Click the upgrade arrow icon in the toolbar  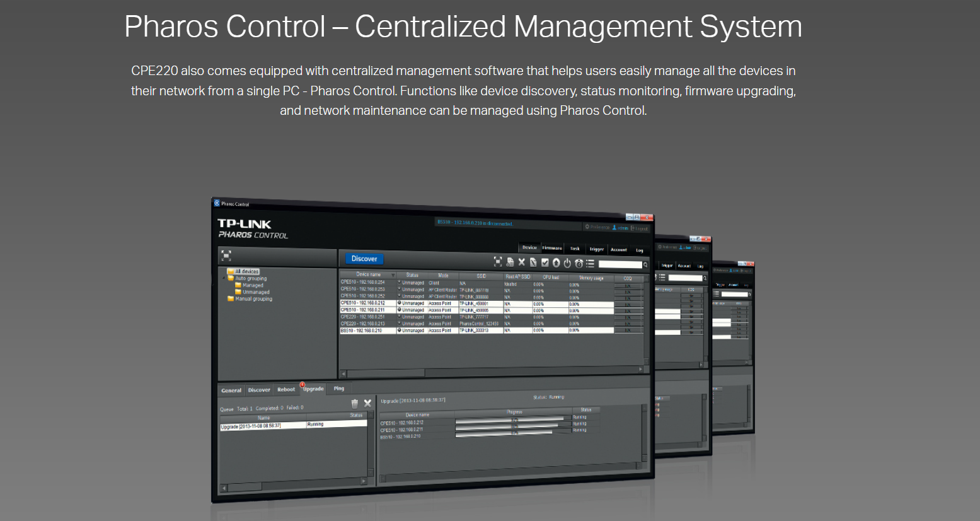click(556, 263)
